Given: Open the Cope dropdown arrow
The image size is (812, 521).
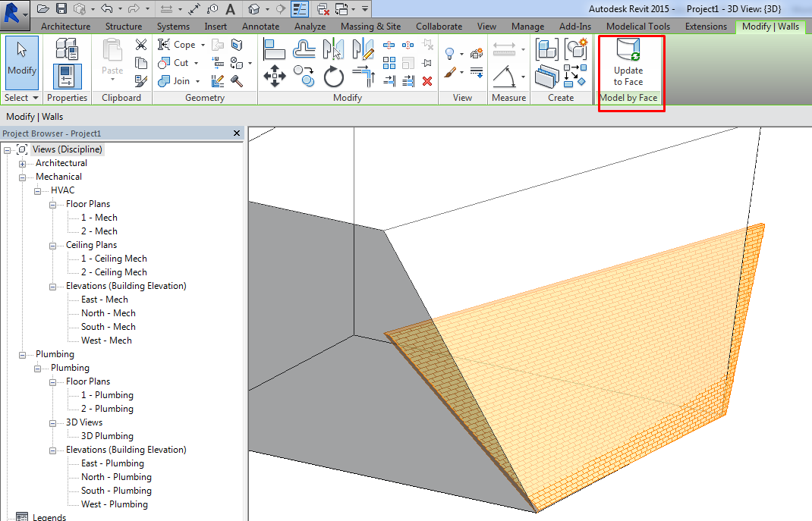Looking at the screenshot, I should pyautogui.click(x=203, y=45).
